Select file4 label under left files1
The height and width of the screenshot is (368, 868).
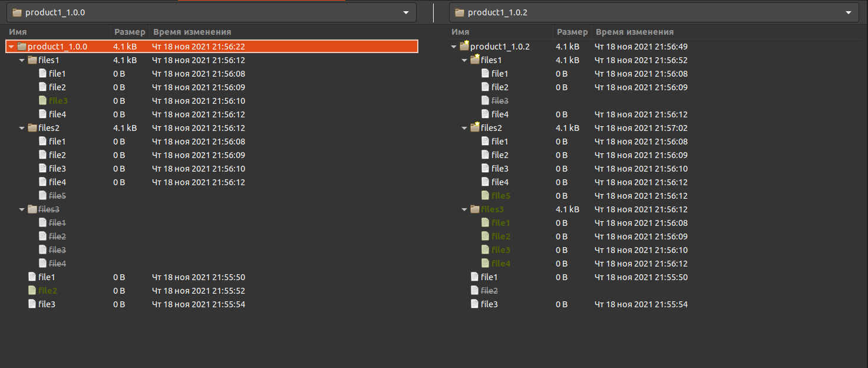click(57, 114)
